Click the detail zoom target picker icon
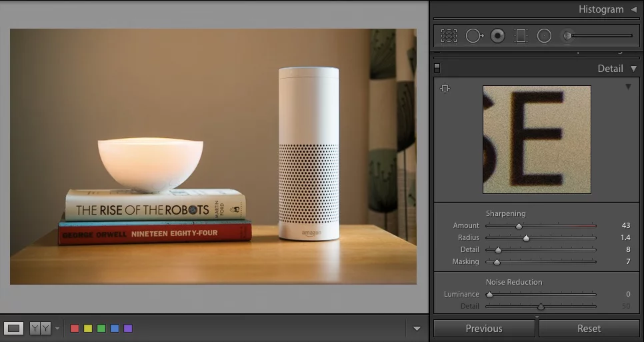Screen dimensions: 644x342 point(445,89)
